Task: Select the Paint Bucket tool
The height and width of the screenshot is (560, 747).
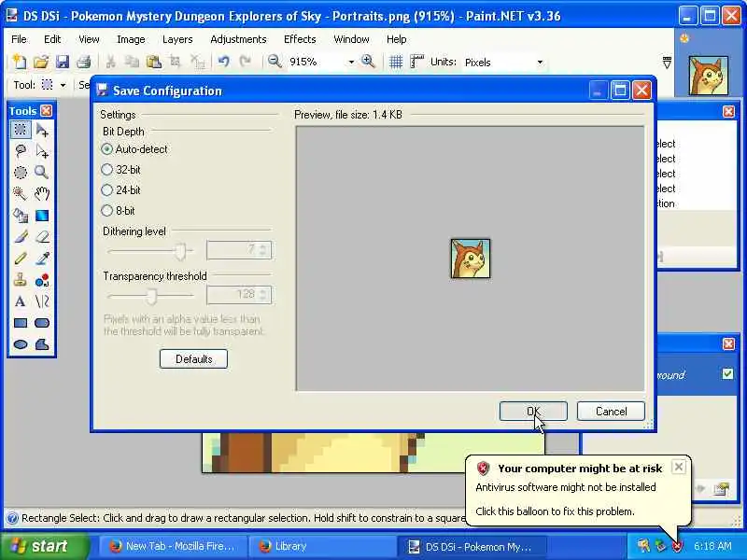Action: [20, 216]
